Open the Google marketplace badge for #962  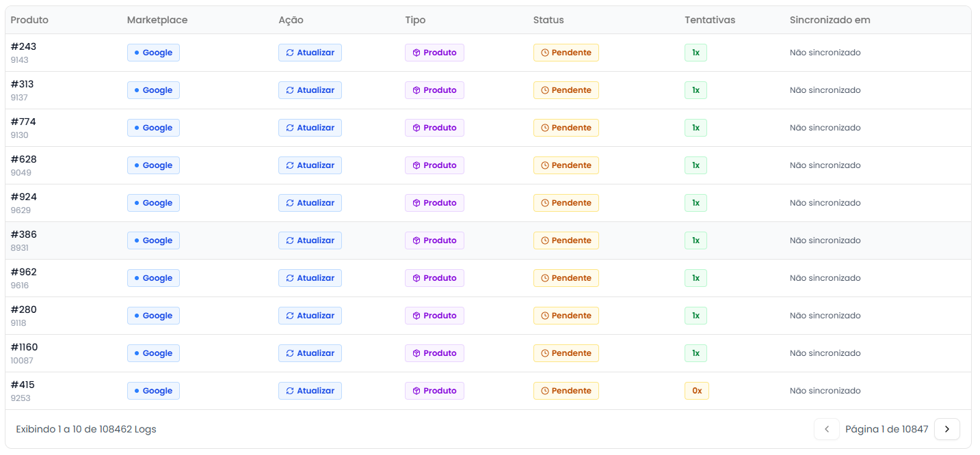coord(153,278)
